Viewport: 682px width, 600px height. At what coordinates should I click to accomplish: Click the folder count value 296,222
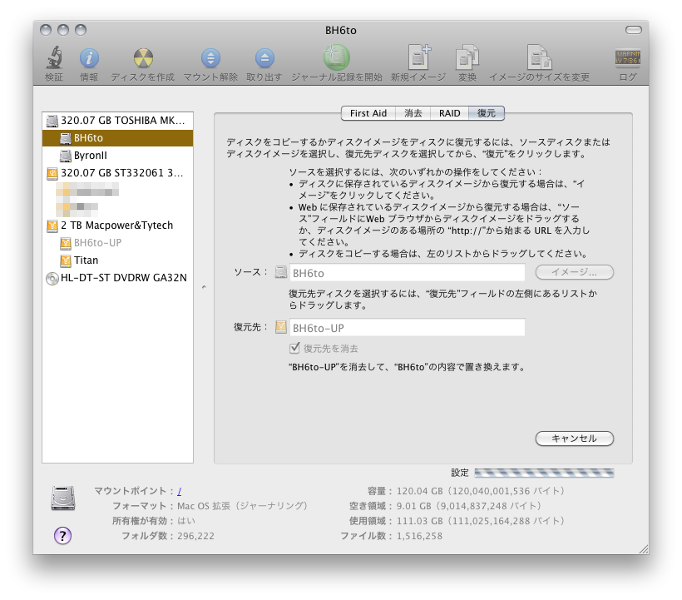coord(196,536)
